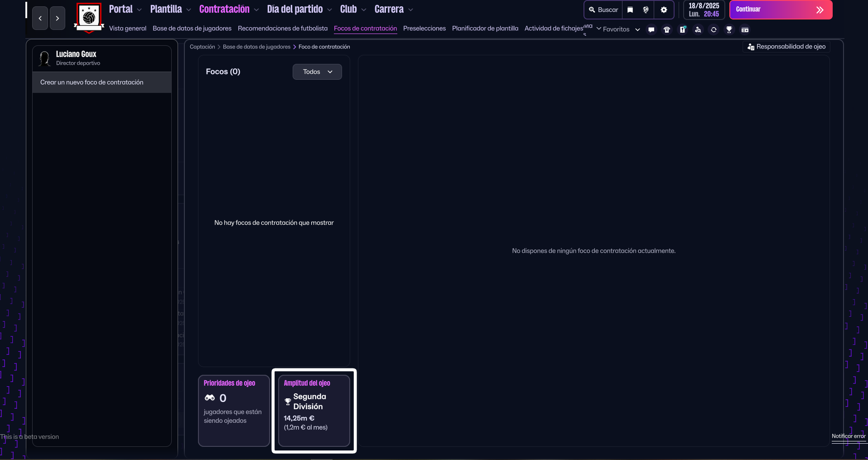Click Base de datos de jugadores breadcrumb
This screenshot has width=868, height=460.
point(256,47)
